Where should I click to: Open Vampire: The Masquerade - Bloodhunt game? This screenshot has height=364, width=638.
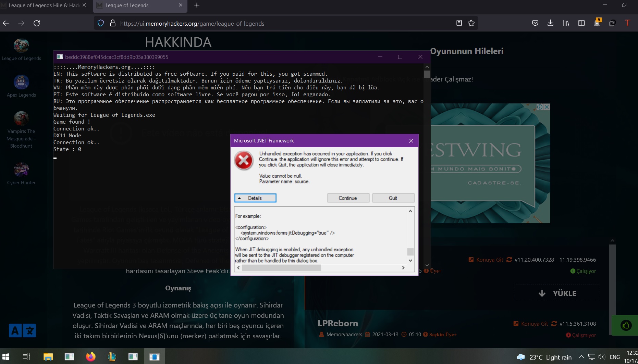click(21, 130)
